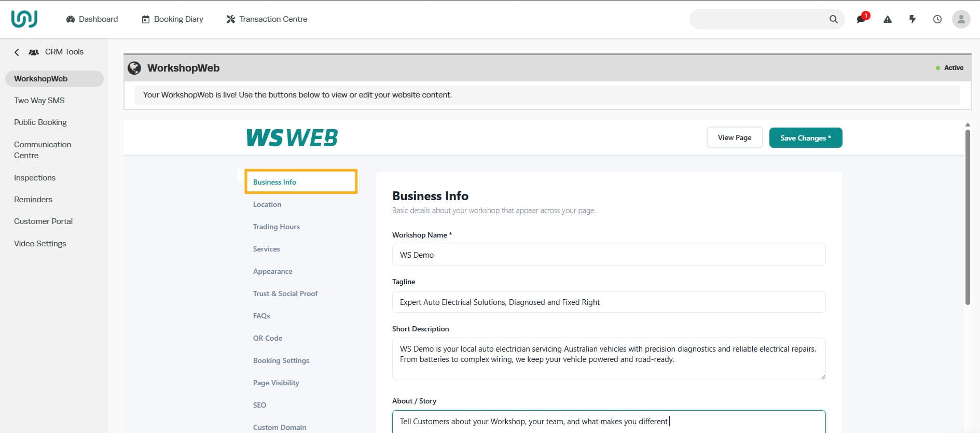
Task: Click the Workshop Name input field
Action: pyautogui.click(x=609, y=255)
